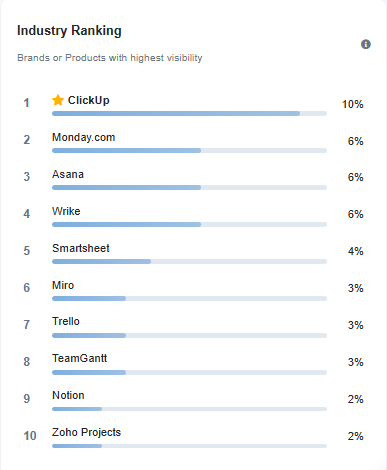This screenshot has width=387, height=470.
Task: Open the Monday.com ranking entry
Action: pyautogui.click(x=83, y=137)
